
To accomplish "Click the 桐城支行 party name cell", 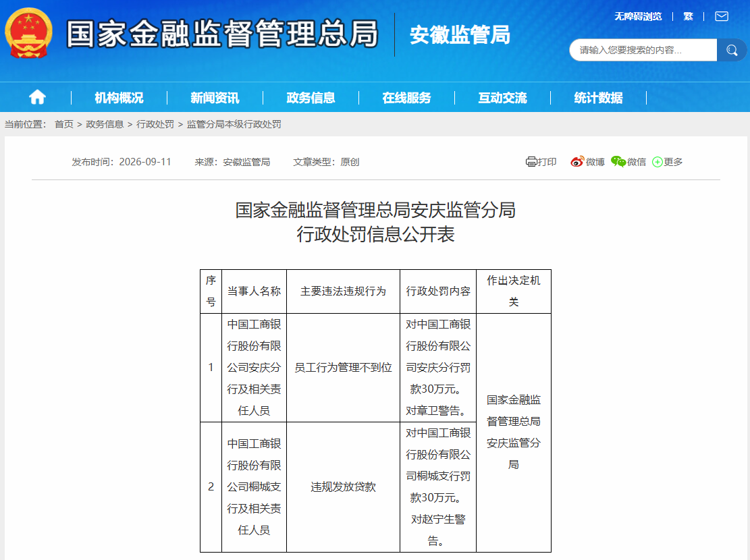I will (254, 487).
